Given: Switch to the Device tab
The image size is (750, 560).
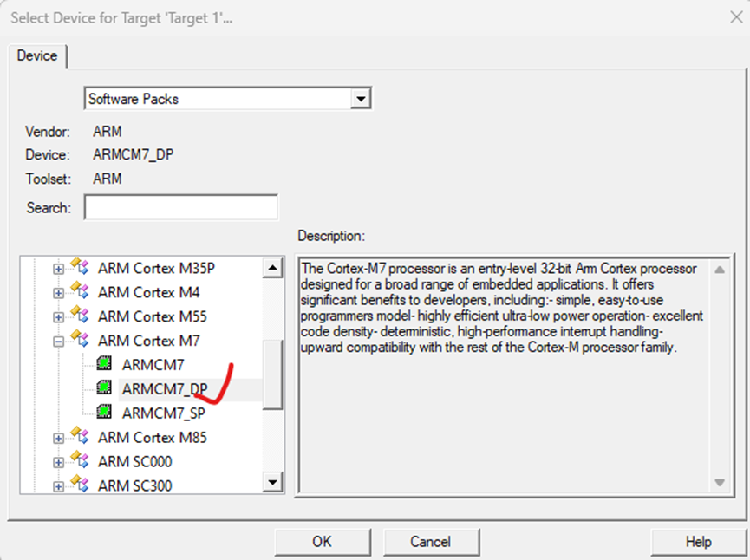Looking at the screenshot, I should pos(37,56).
